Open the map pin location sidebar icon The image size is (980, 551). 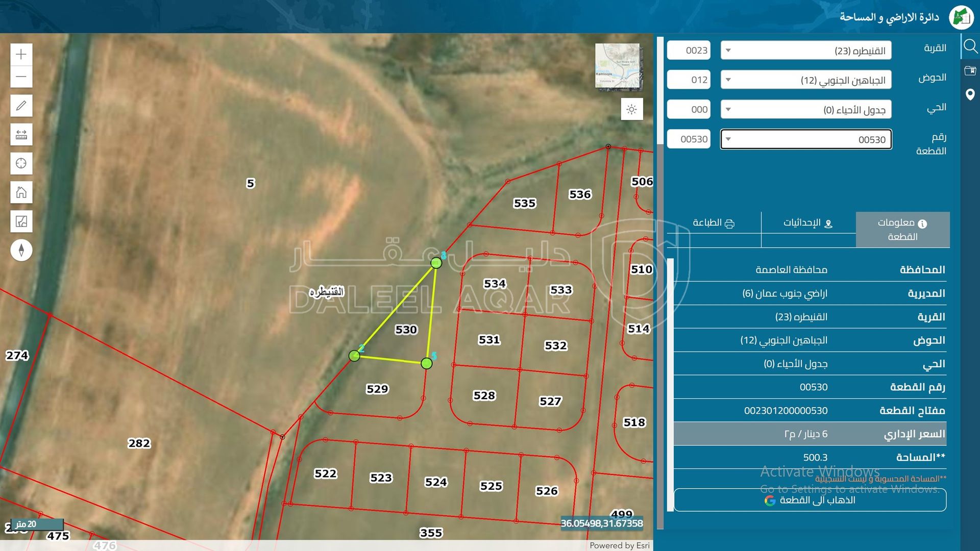pyautogui.click(x=970, y=94)
